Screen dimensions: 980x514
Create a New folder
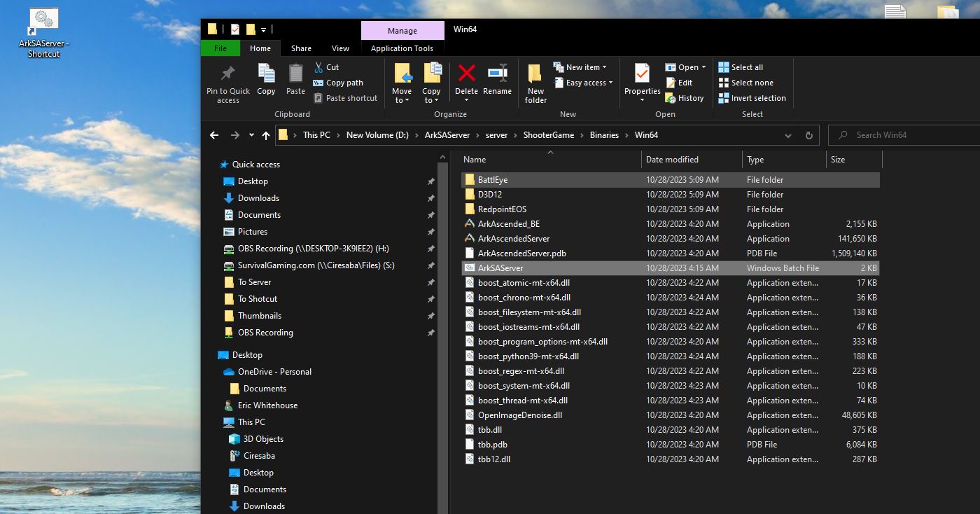[x=535, y=83]
